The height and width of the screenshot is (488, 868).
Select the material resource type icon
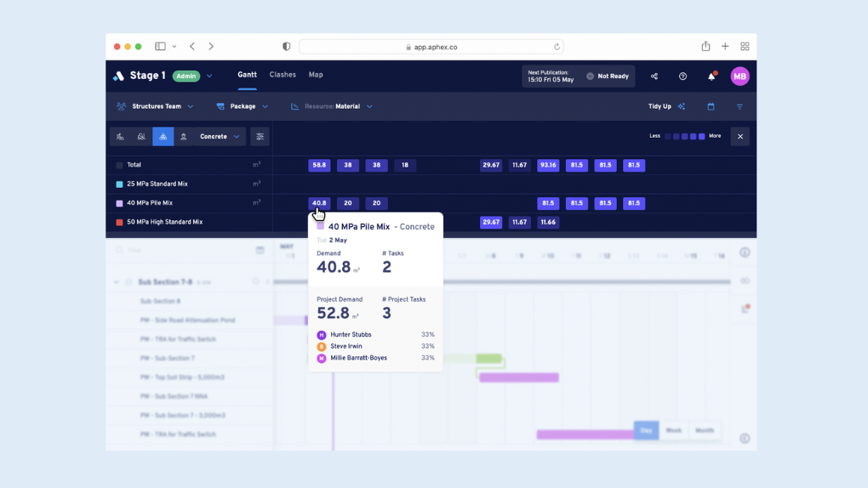click(x=163, y=137)
